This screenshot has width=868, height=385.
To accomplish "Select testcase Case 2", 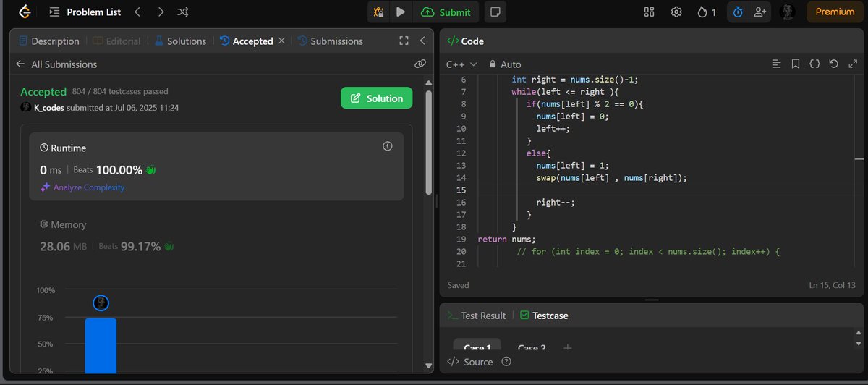I will tap(532, 348).
